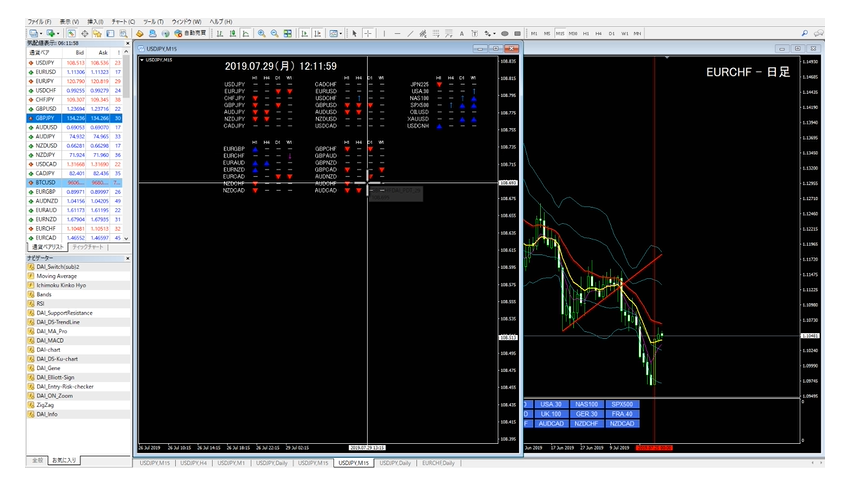Toggle the Data Window toolbar icon

click(84, 34)
